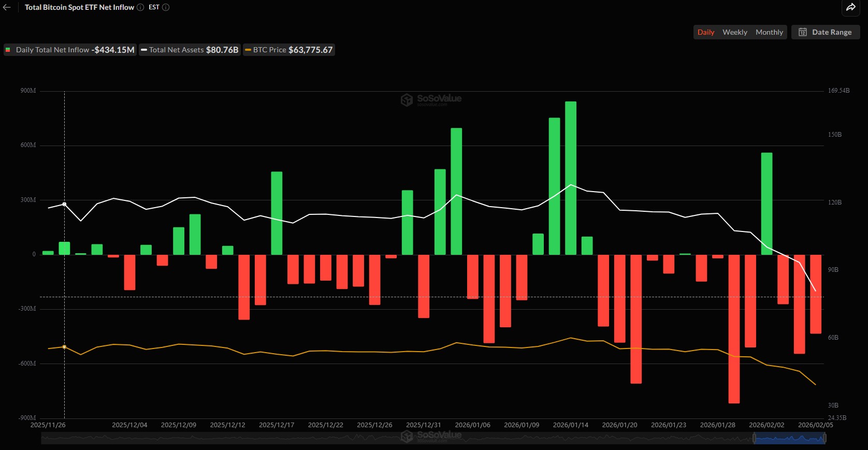Screen dimensions: 868x450
Task: Select the Daily interval tab
Action: [705, 32]
